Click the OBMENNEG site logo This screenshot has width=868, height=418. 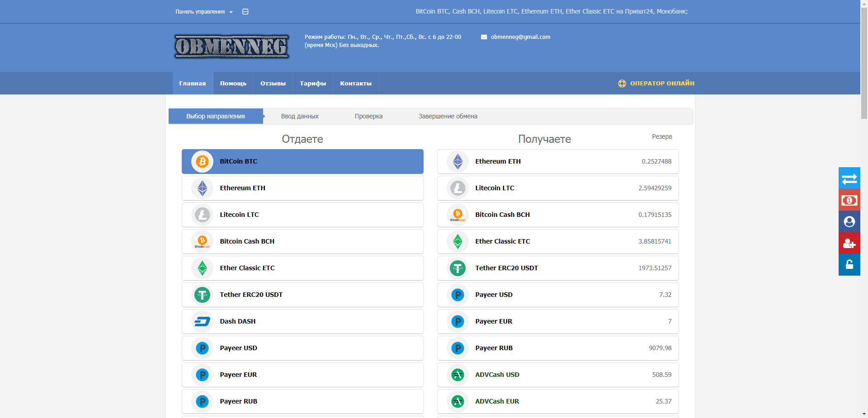(231, 47)
